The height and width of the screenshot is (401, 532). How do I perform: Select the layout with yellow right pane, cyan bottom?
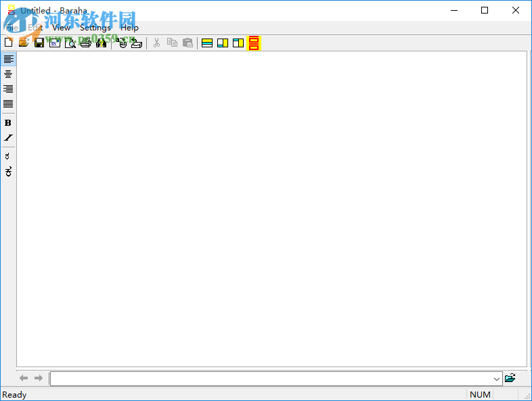point(223,43)
